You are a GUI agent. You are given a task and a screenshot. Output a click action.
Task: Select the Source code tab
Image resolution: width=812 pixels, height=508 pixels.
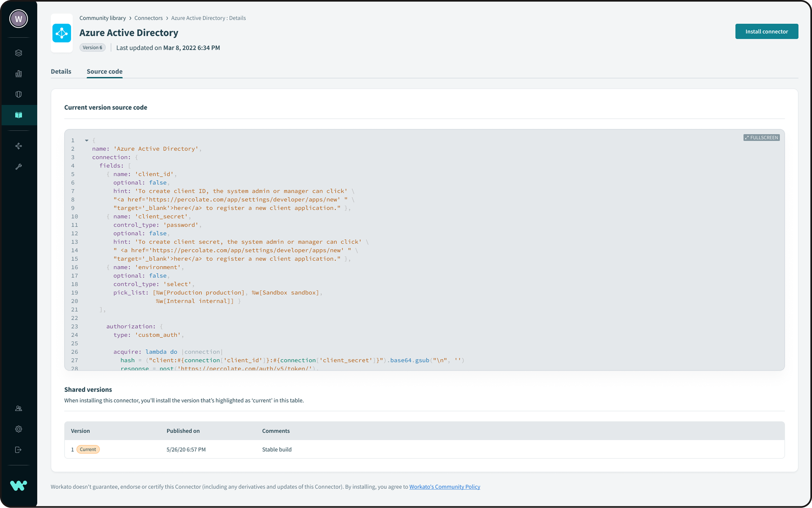click(x=104, y=71)
